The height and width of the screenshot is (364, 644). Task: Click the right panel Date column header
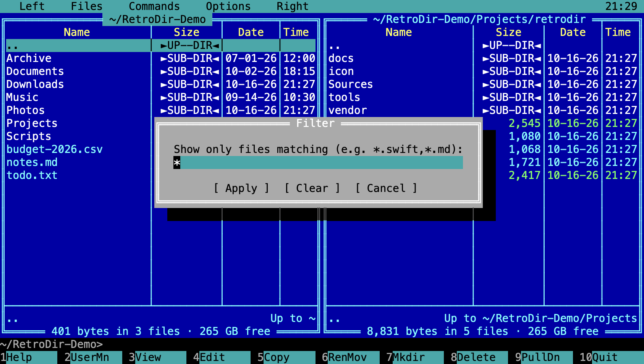(x=573, y=32)
